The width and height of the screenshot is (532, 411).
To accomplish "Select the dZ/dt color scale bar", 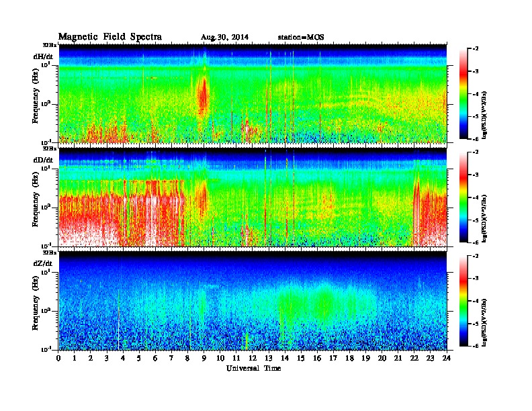I will pyautogui.click(x=463, y=301).
